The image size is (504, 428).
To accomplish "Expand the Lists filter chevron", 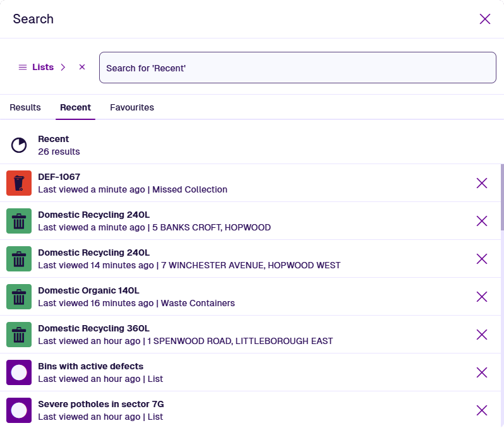I will tap(63, 68).
